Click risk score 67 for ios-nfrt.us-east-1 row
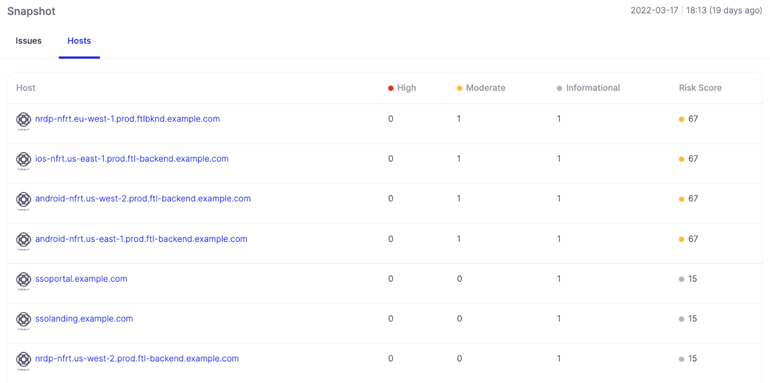The image size is (770, 383). point(688,159)
